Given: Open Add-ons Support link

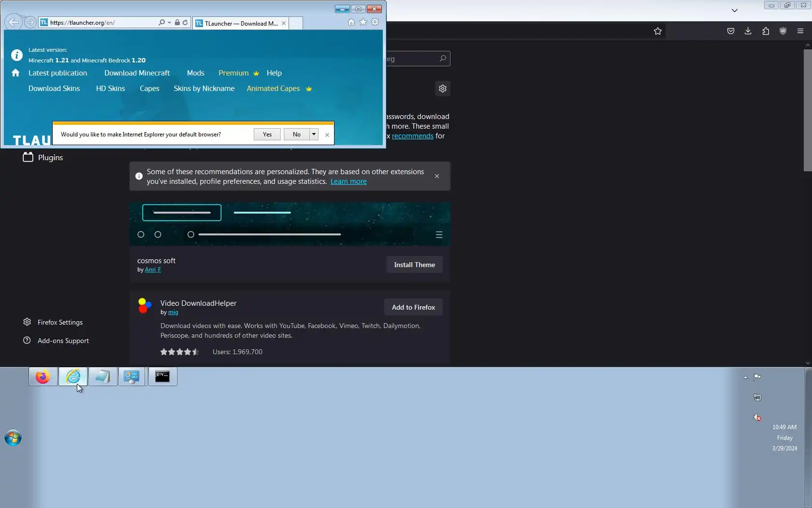Looking at the screenshot, I should [x=56, y=341].
